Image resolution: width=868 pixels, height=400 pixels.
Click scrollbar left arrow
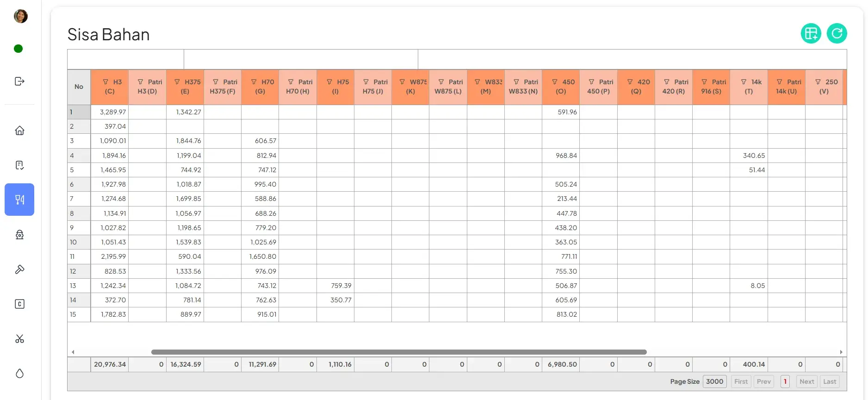[x=73, y=352]
